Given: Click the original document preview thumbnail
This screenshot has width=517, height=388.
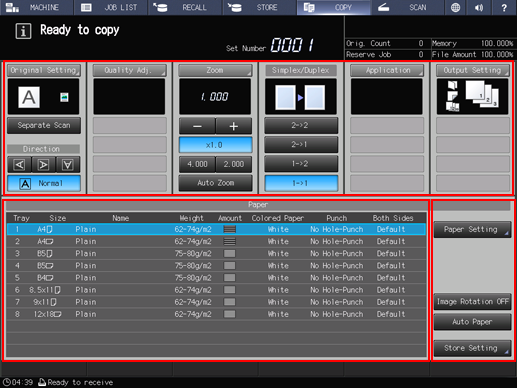Looking at the screenshot, I should pos(44,97).
